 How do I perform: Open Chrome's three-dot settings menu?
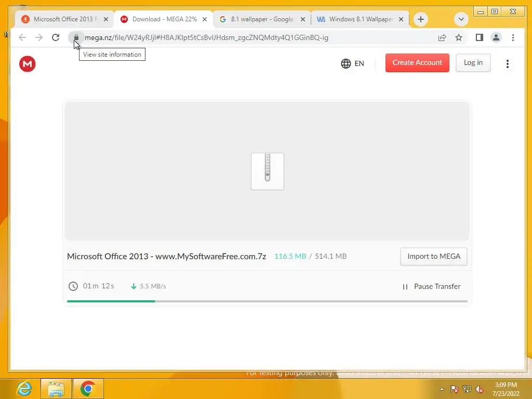[x=513, y=37]
